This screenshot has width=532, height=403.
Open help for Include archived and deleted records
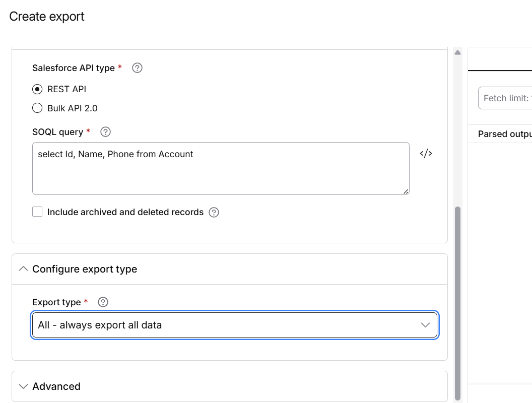click(214, 212)
